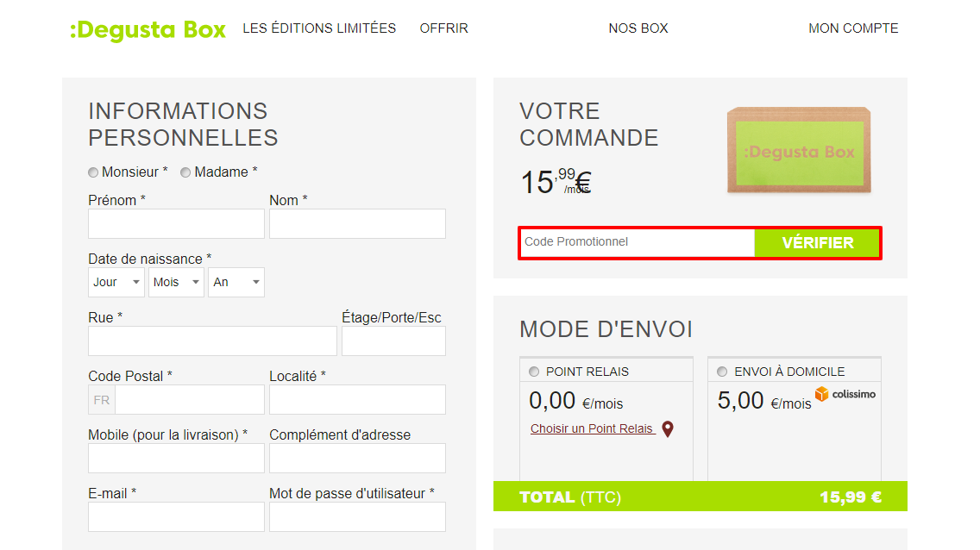
Task: Open the Offrir menu item
Action: click(x=443, y=28)
